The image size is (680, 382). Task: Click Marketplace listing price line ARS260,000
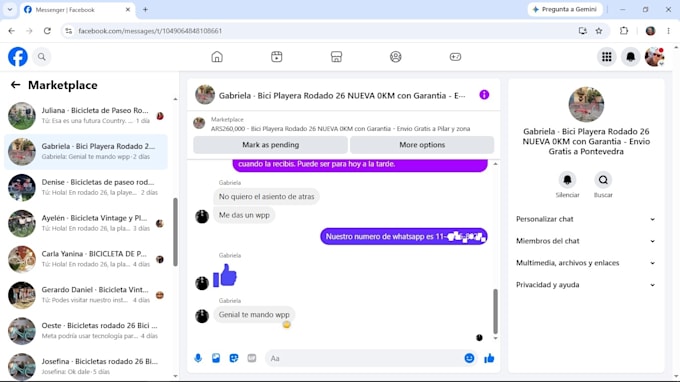[x=340, y=129]
